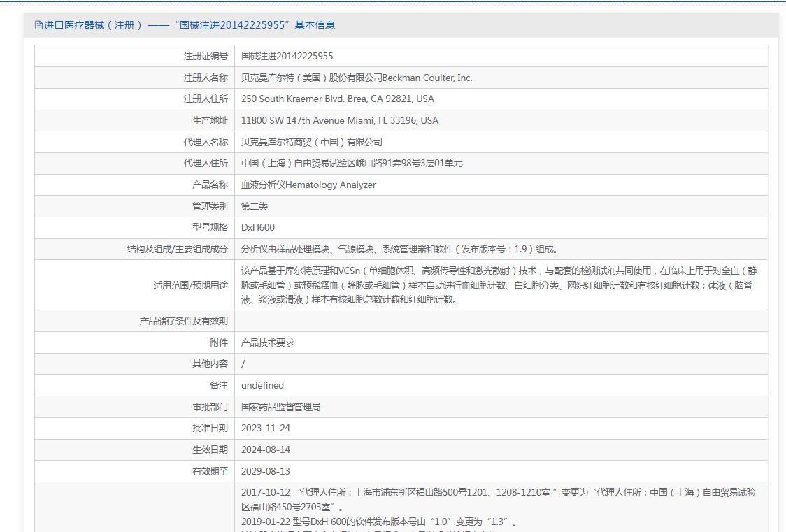Click the 其他内容 label

click(x=210, y=364)
